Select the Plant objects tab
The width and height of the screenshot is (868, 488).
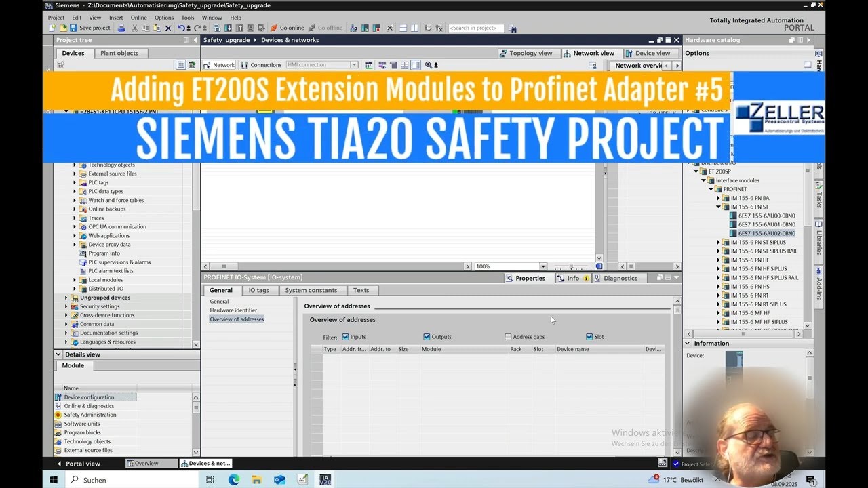[x=119, y=53]
